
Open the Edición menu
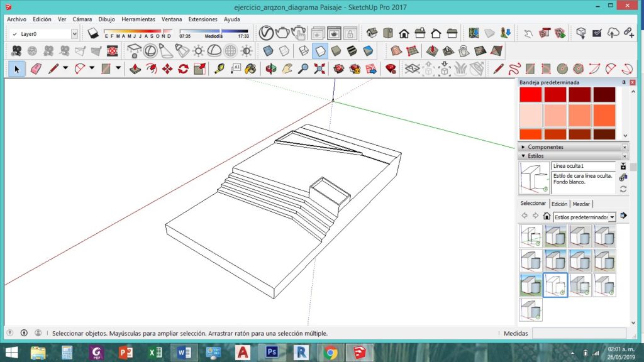click(42, 19)
